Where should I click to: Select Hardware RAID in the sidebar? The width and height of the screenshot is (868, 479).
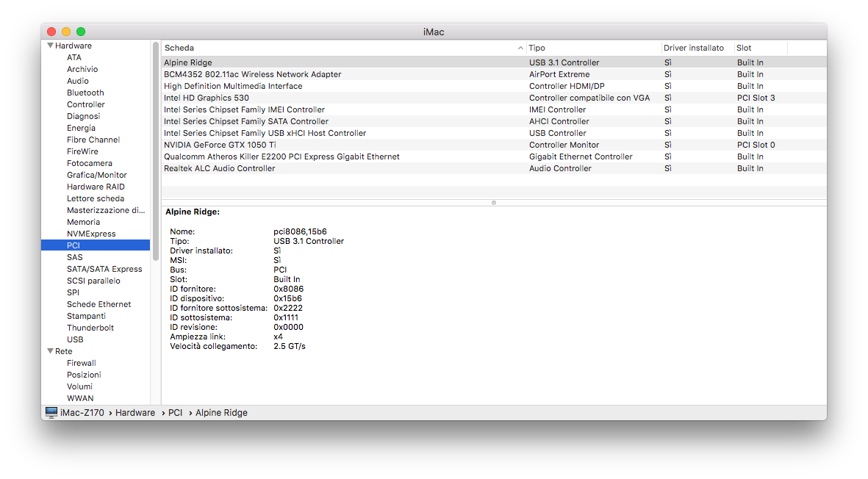(x=96, y=187)
